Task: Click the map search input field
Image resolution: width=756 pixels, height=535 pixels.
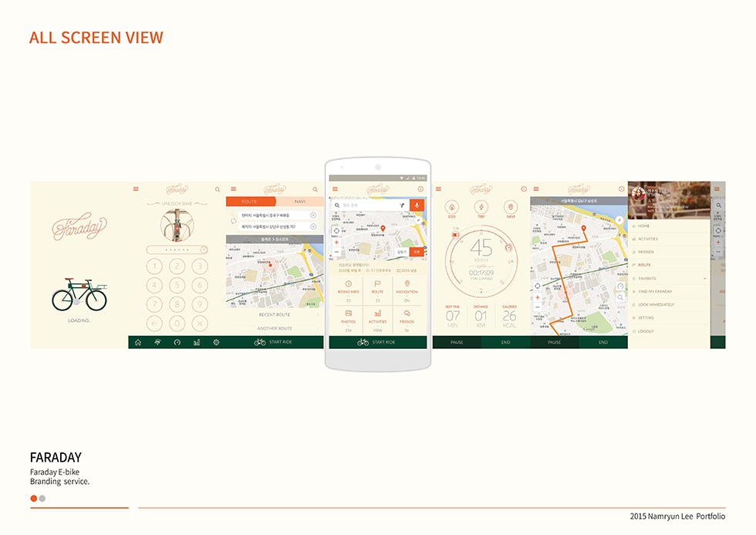Action: point(370,206)
